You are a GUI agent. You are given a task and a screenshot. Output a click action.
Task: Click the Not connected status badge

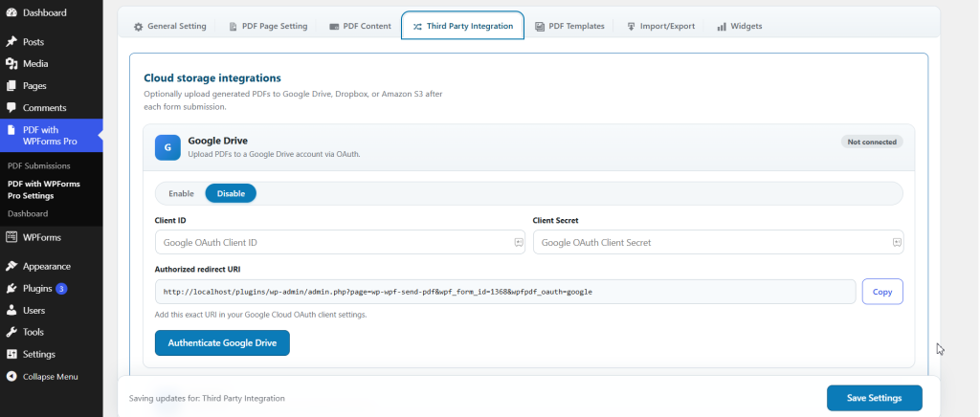(872, 142)
